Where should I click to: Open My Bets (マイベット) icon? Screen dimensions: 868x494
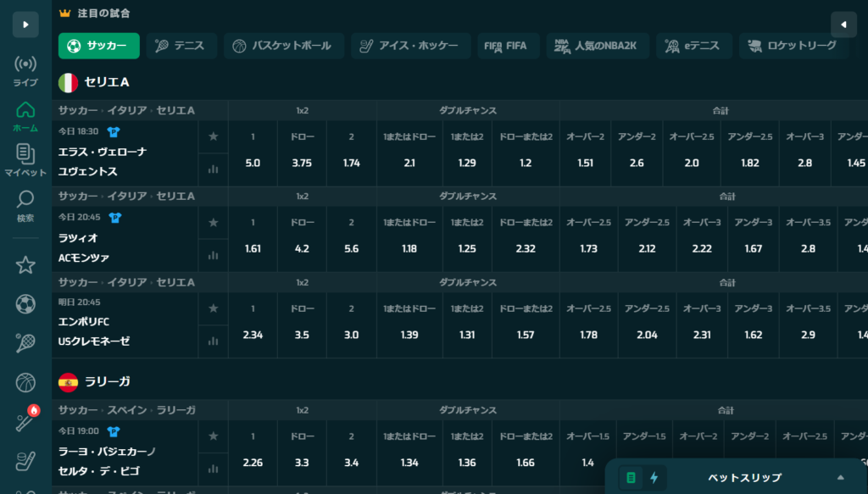pyautogui.click(x=25, y=160)
